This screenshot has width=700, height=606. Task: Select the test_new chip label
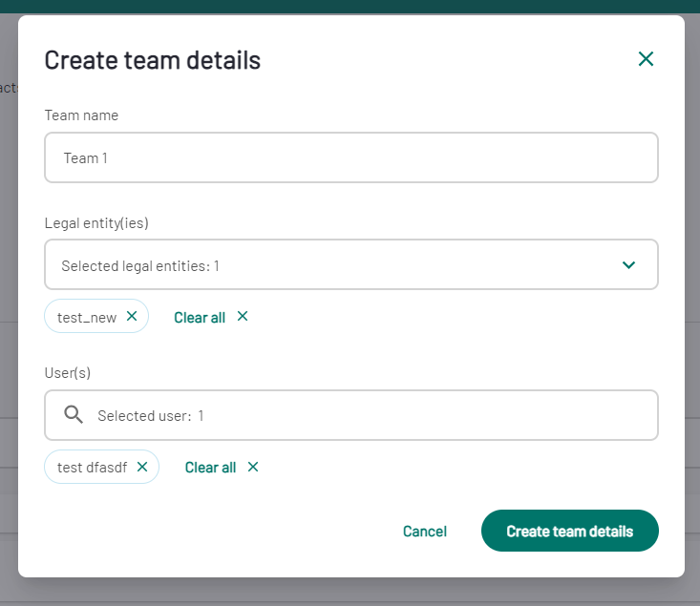87,318
